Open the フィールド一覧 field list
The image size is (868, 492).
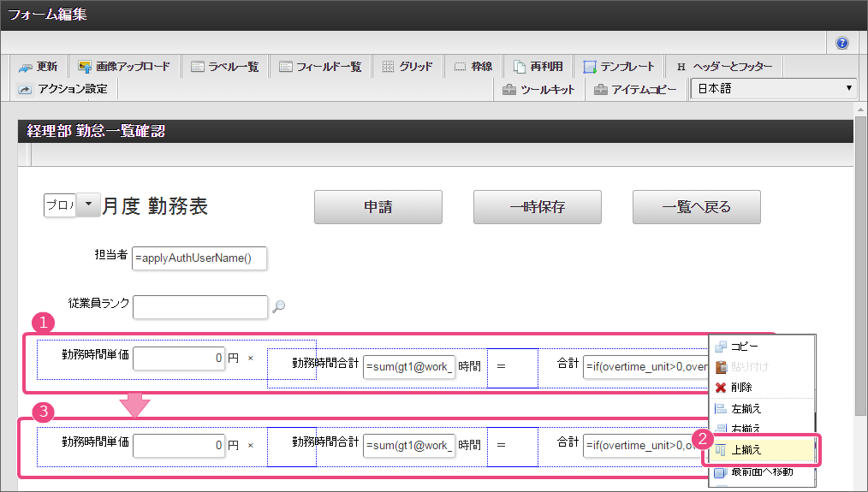(x=320, y=67)
